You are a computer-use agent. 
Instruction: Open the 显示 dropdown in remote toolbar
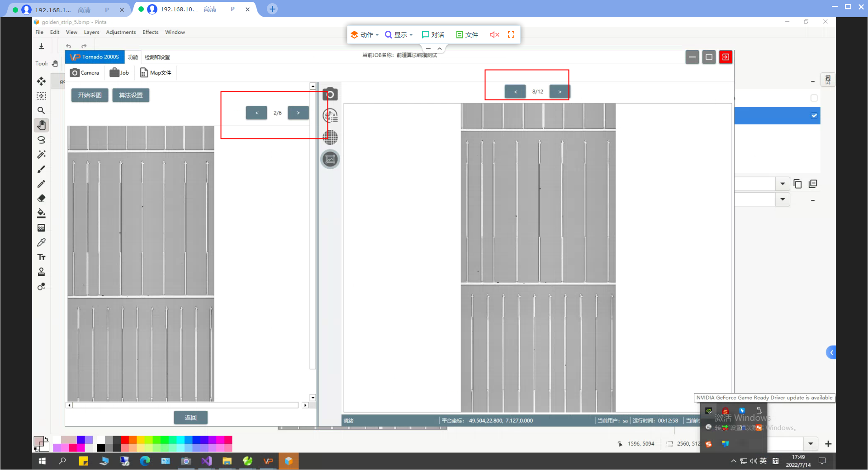tap(398, 35)
